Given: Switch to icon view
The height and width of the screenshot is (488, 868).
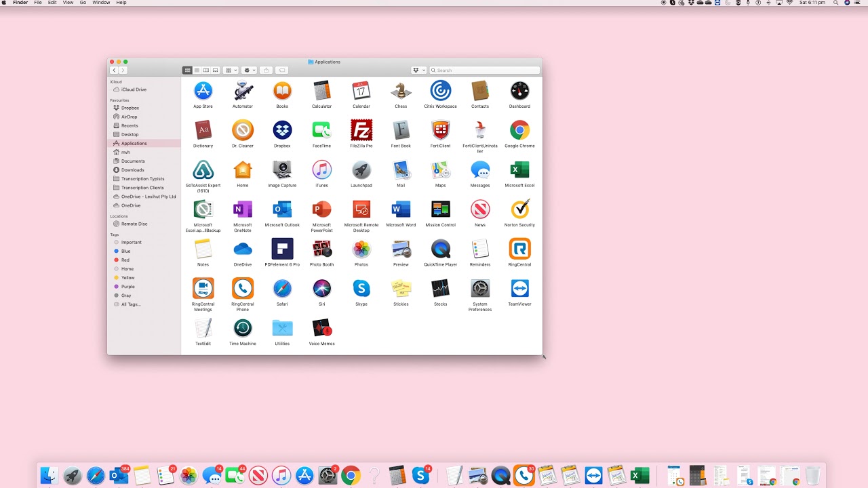Looking at the screenshot, I should pyautogui.click(x=187, y=70).
